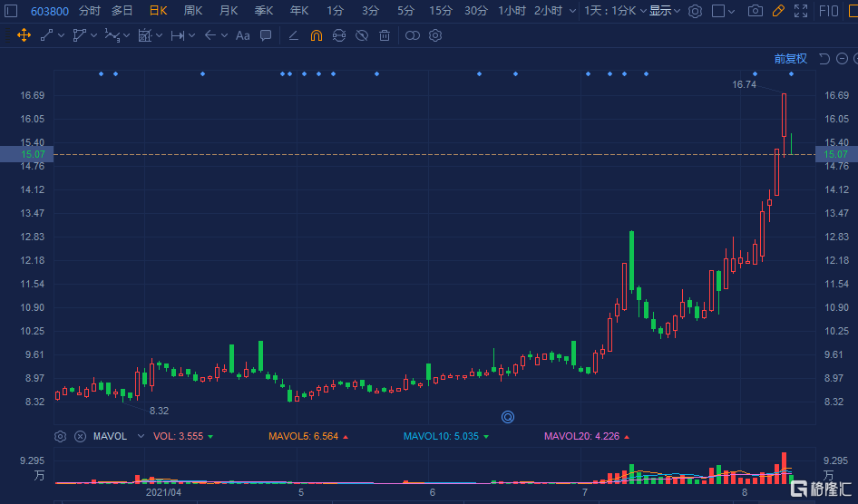Expand the measurement tool dropdown arrow
This screenshot has width=858, height=504.
coord(159,35)
